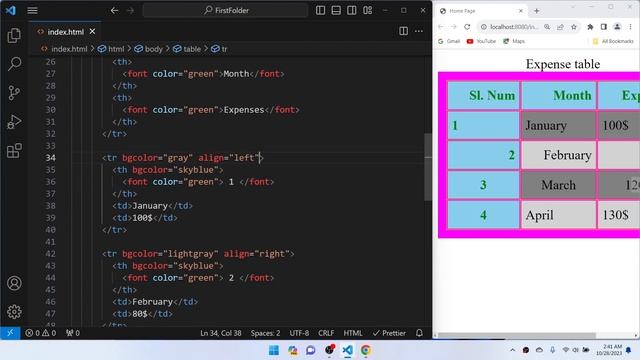Change end of line CRLF setting

click(326, 333)
